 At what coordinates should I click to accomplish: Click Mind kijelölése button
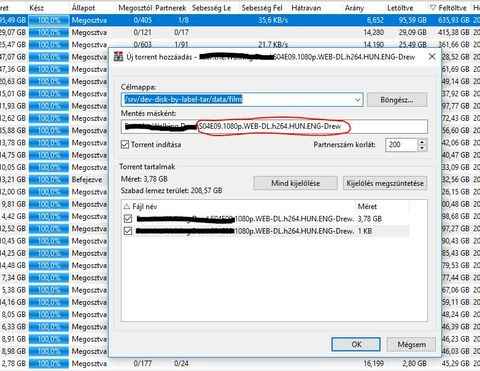(295, 183)
